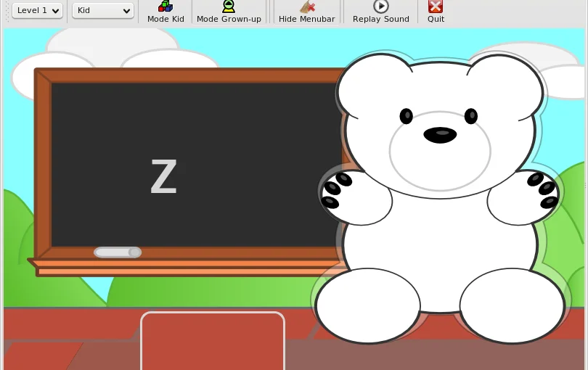Click the Hide Menubar button
Screen dimensions: 588x370
[307, 12]
